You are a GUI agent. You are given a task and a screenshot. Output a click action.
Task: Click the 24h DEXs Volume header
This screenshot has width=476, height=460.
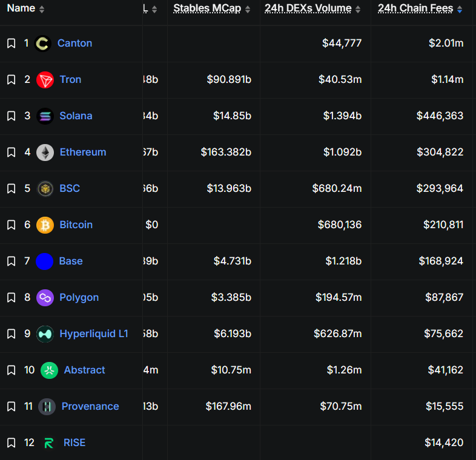click(x=308, y=8)
